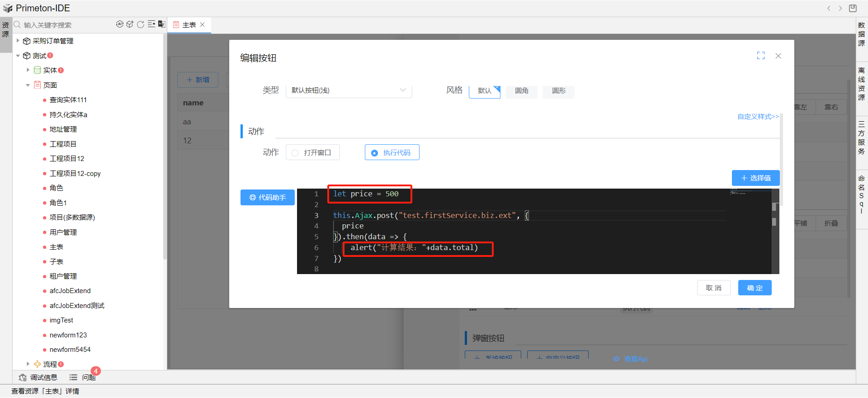Screen dimensions: 868x398
Task: Select the 执行代码 radio option
Action: pyautogui.click(x=392, y=153)
